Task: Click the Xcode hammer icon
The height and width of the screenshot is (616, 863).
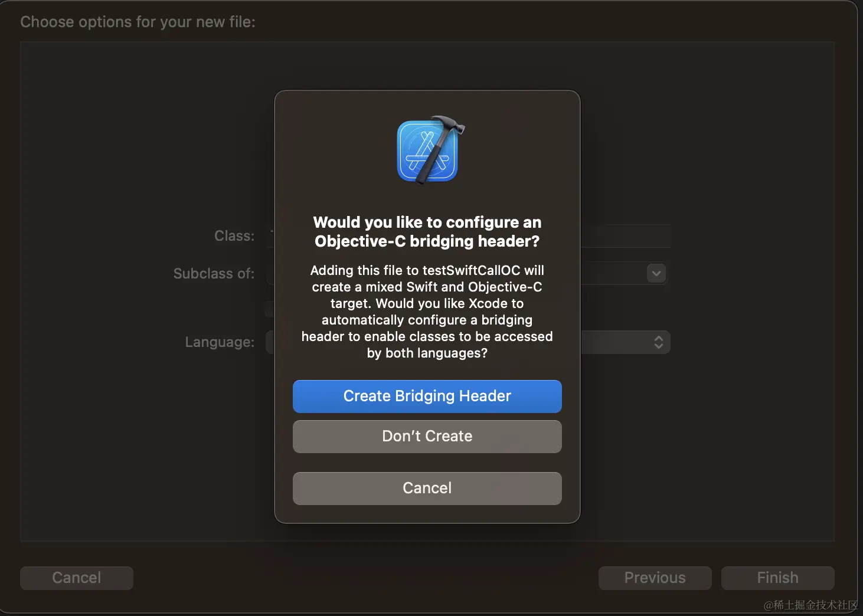Action: tap(430, 150)
